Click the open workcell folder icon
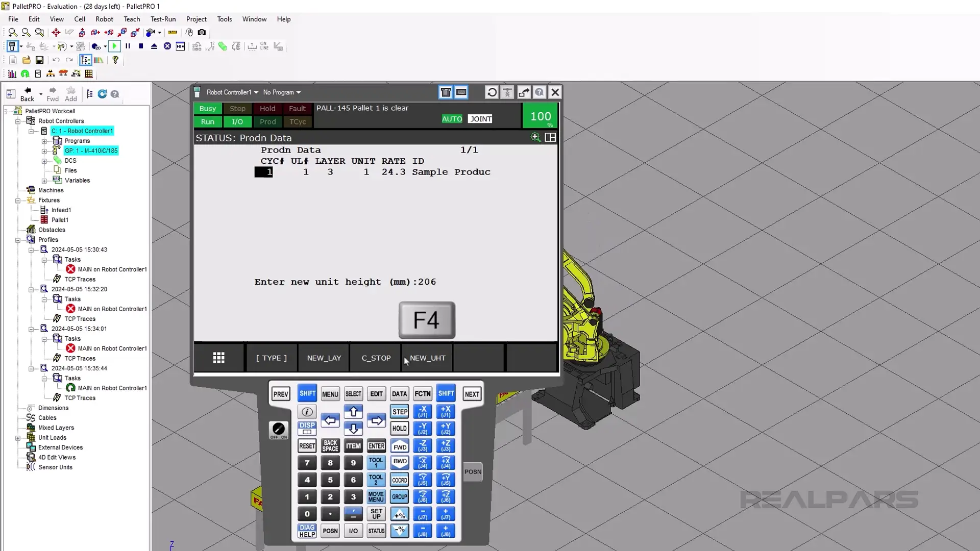The width and height of the screenshot is (980, 551). [x=26, y=60]
